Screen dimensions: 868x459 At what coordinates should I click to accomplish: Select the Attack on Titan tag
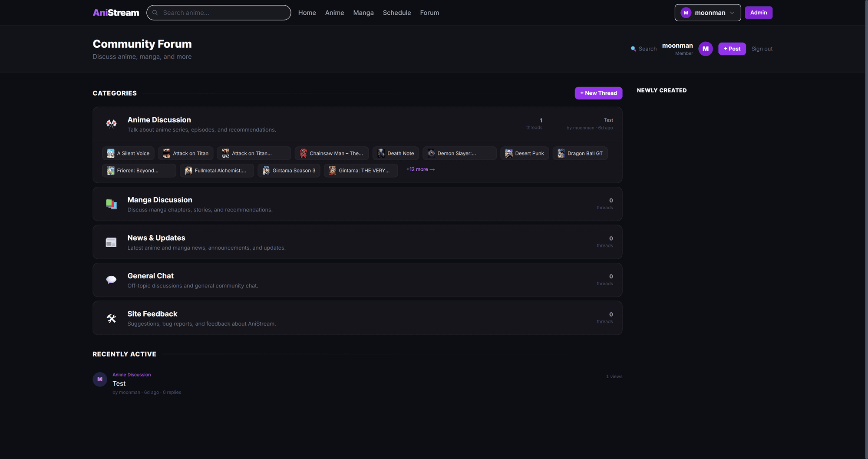185,153
